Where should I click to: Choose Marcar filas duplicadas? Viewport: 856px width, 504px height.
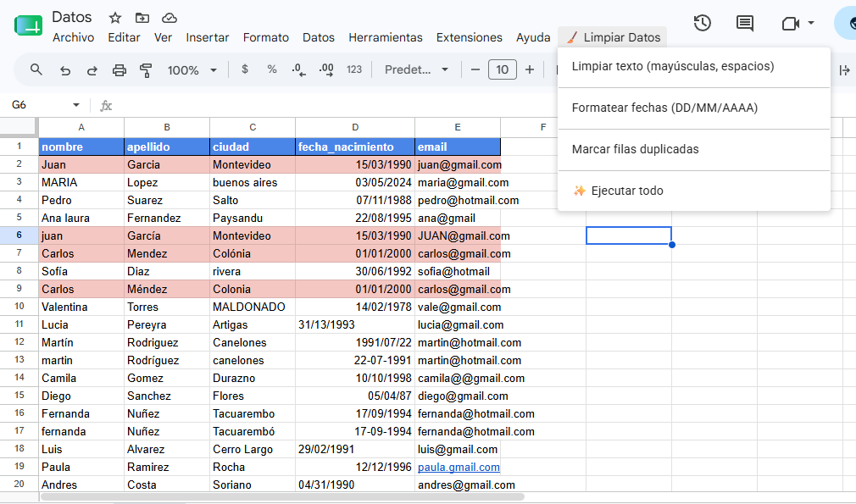(694, 149)
